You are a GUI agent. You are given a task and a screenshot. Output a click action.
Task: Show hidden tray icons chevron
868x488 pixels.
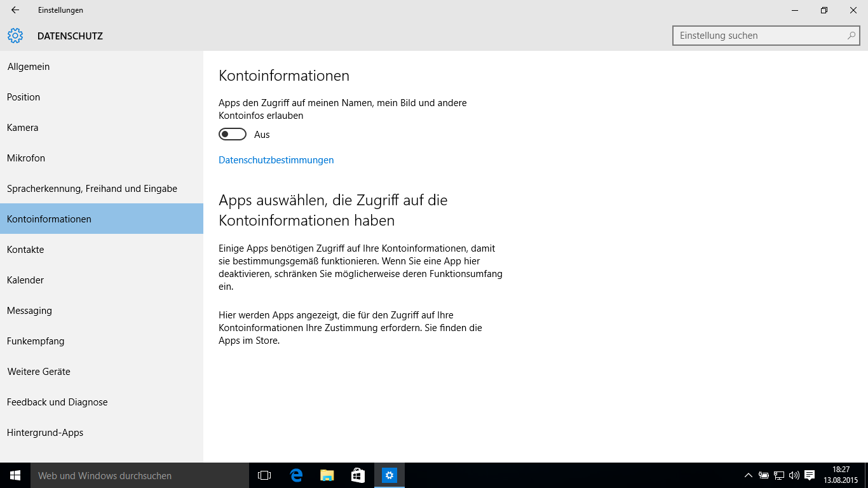point(749,475)
